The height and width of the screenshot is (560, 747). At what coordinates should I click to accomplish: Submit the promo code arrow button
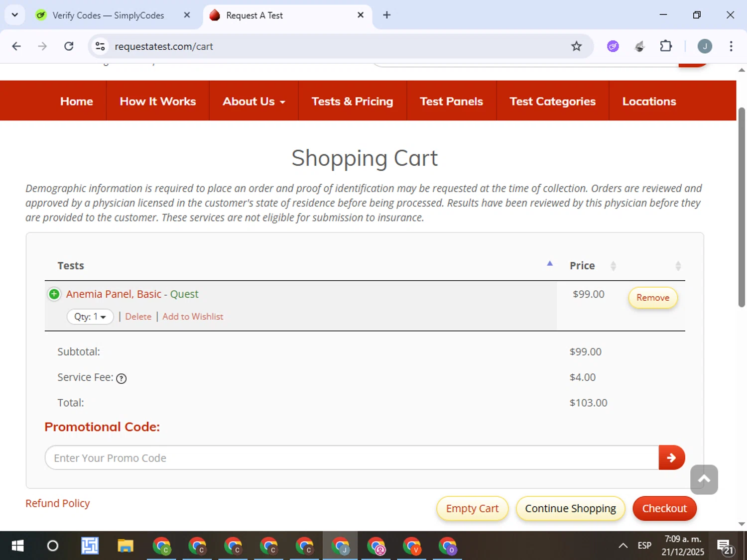[x=671, y=457]
